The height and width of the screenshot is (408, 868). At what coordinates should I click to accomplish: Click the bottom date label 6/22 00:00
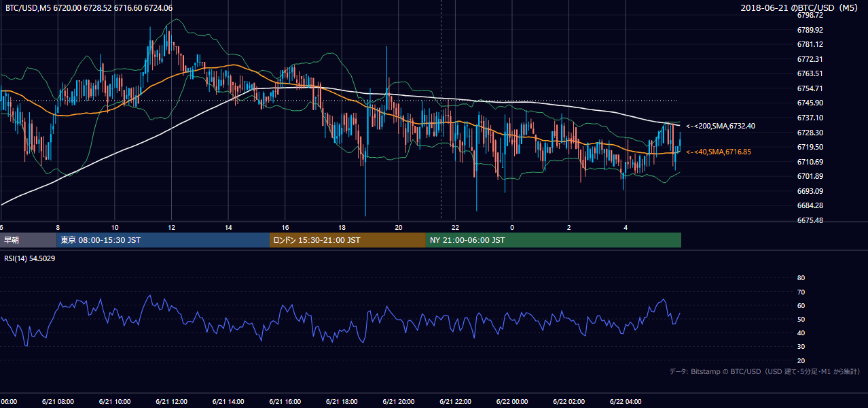(x=512, y=402)
